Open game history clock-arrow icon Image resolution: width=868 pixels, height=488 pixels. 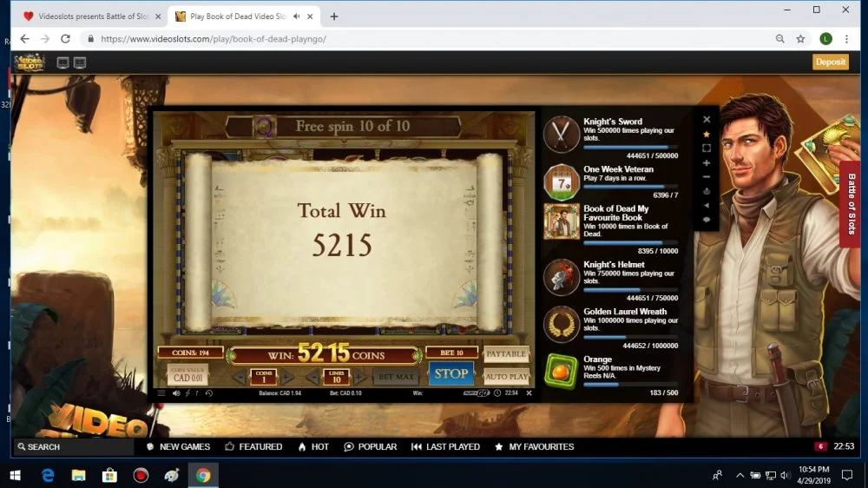[x=208, y=393]
